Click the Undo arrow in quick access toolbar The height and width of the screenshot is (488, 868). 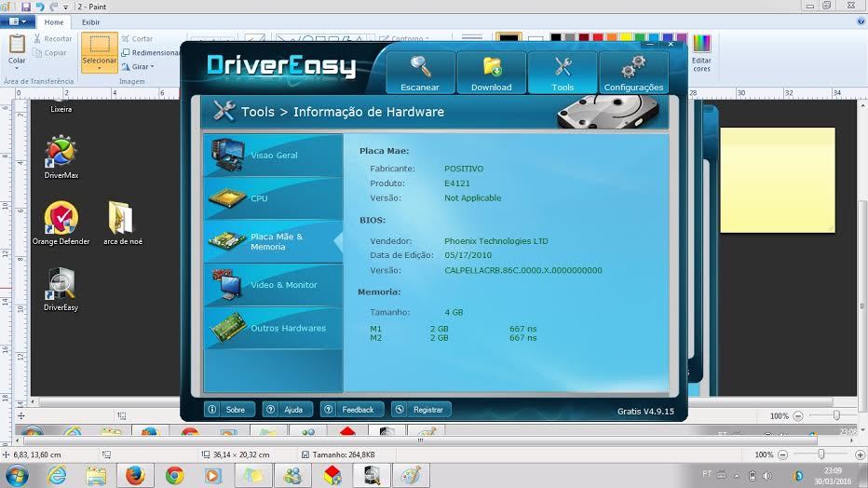[40, 7]
